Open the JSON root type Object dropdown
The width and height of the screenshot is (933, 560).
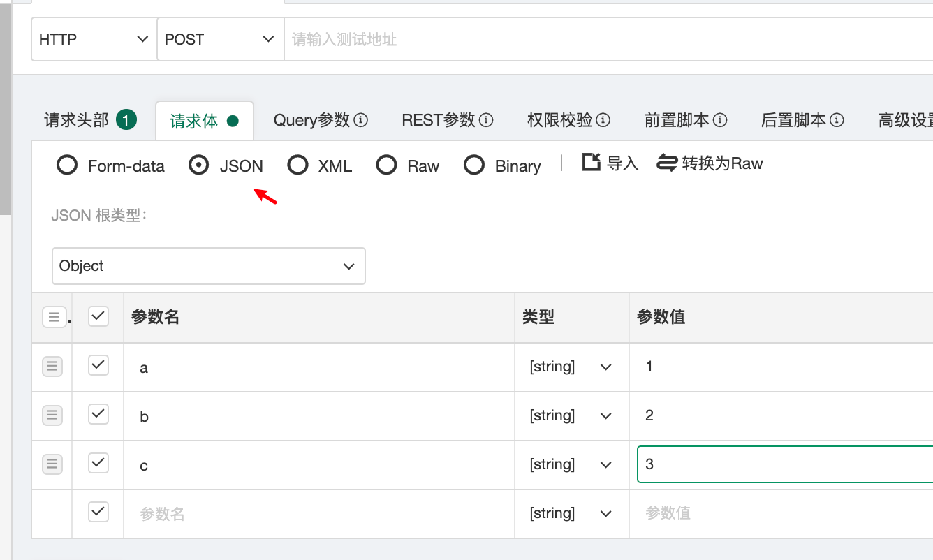[209, 266]
